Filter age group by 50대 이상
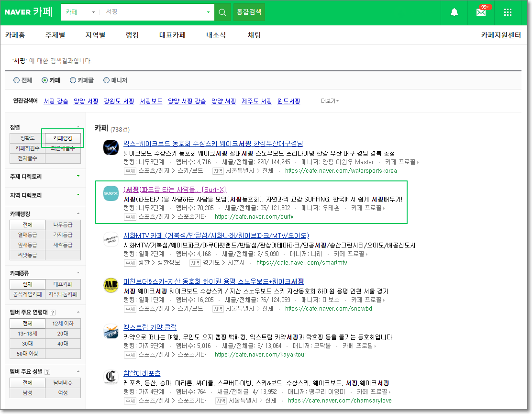The image size is (532, 414). (27, 354)
